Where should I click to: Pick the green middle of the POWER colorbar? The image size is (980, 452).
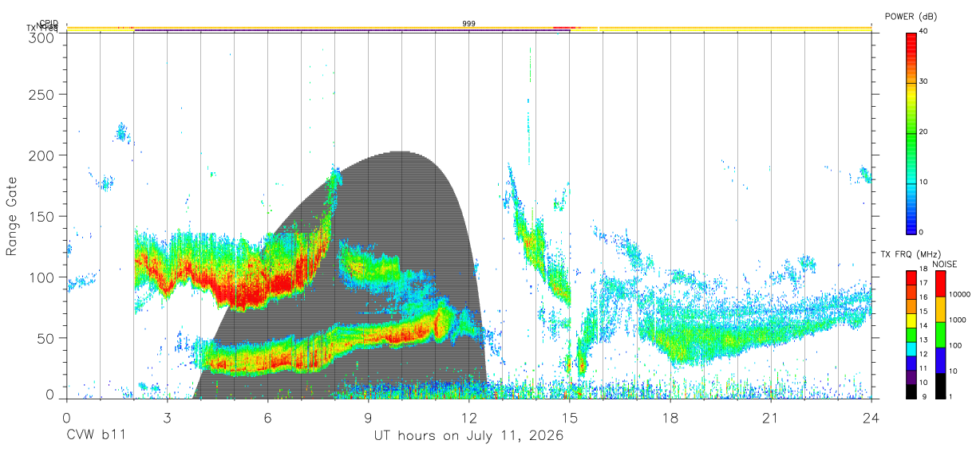click(x=911, y=132)
